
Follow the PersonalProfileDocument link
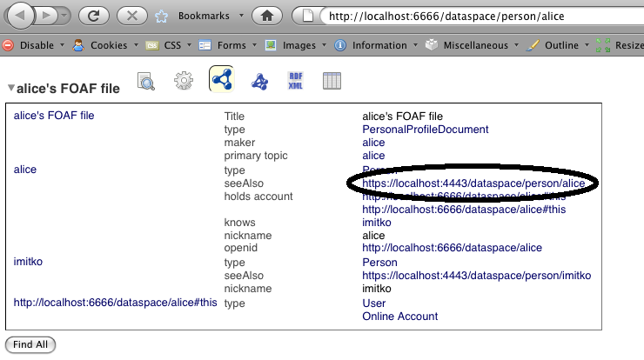tap(425, 130)
